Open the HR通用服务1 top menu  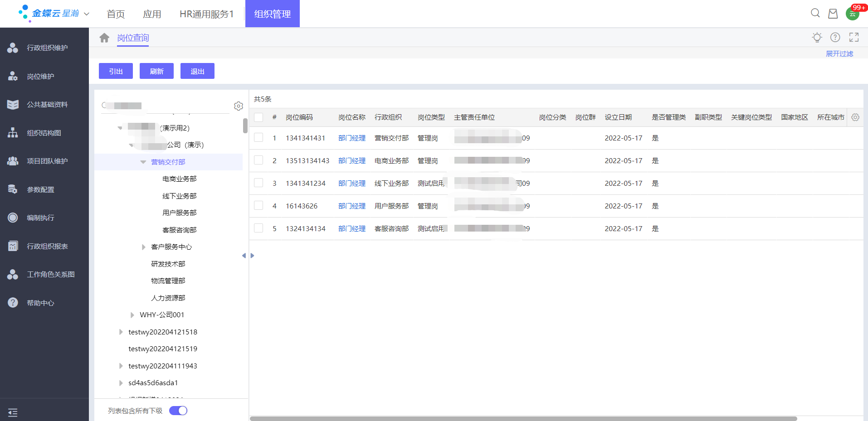pos(207,14)
